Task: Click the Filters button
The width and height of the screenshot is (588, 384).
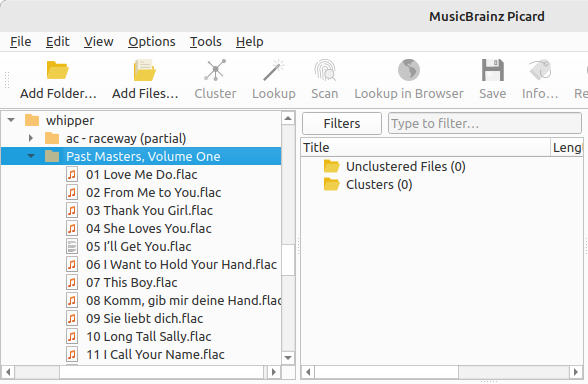Action: tap(342, 123)
